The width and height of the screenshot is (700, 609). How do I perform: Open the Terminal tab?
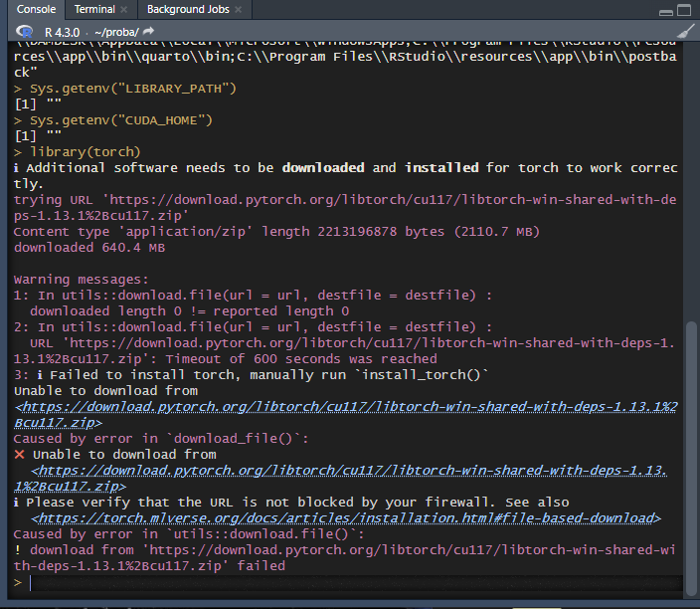click(94, 9)
